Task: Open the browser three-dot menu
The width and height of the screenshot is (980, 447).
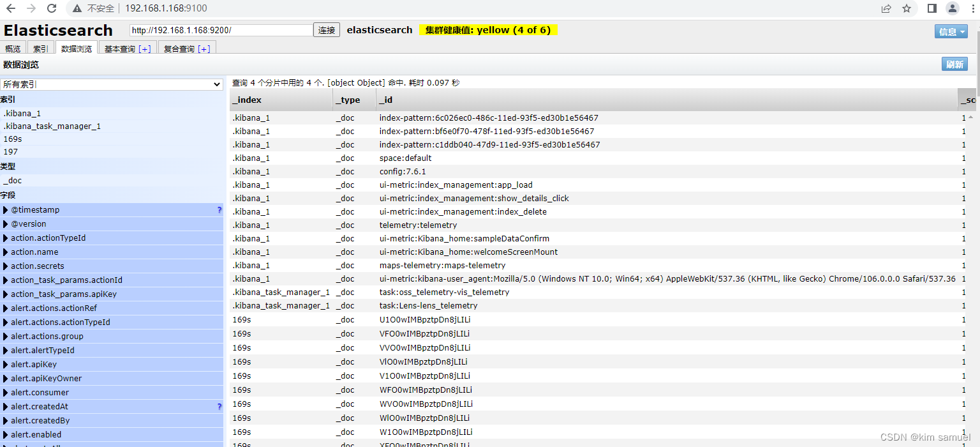Action: pyautogui.click(x=972, y=8)
